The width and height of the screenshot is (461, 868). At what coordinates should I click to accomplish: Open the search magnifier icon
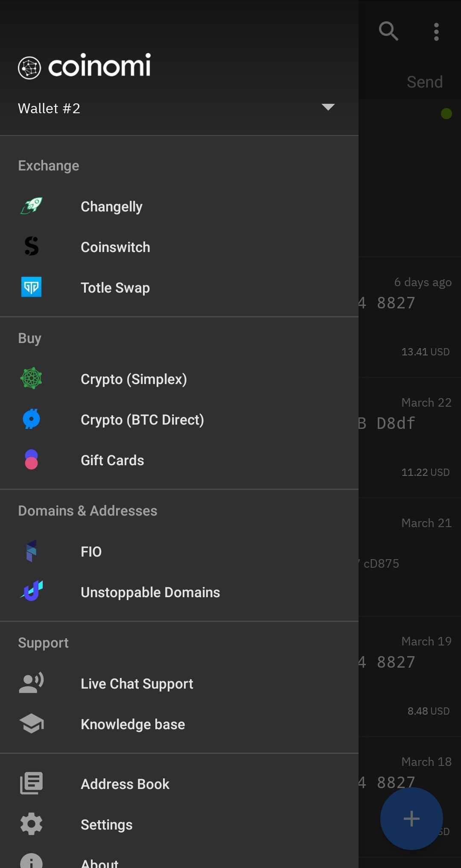388,31
